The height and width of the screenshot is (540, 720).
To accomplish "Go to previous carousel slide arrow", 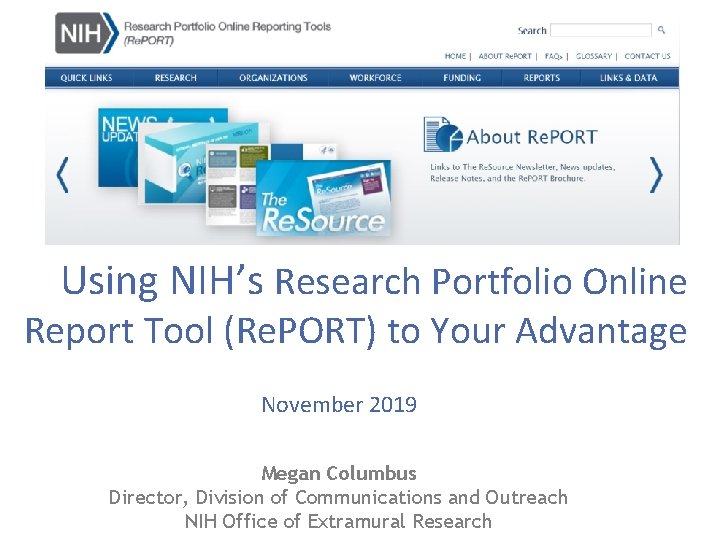I will pos(62,175).
